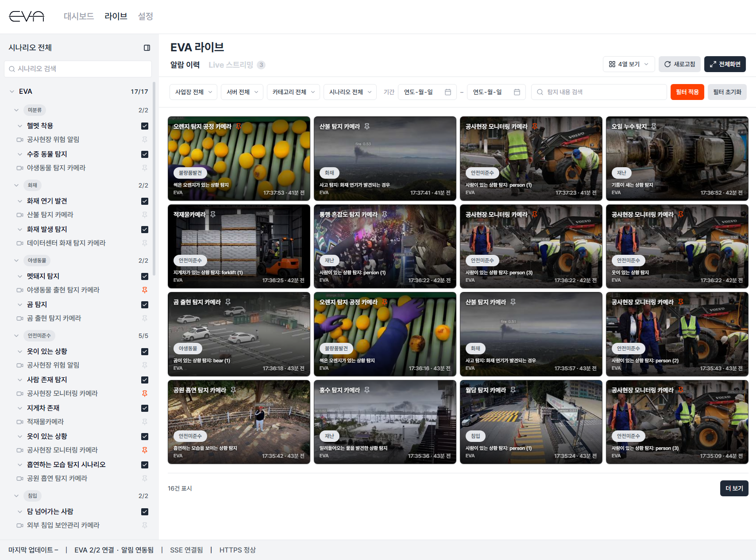
Task: Click pin icon for 야생동물 출현 탐지 카메라 row
Action: (145, 290)
